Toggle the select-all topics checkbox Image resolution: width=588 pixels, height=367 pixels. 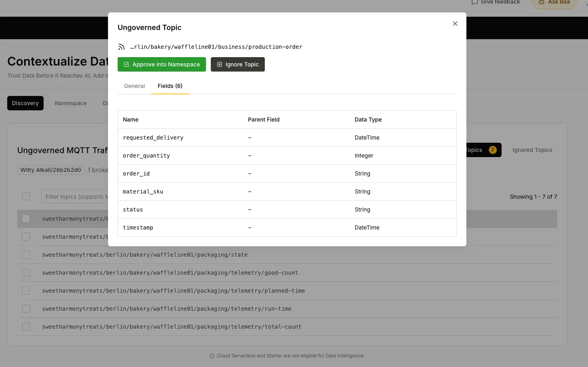26,196
